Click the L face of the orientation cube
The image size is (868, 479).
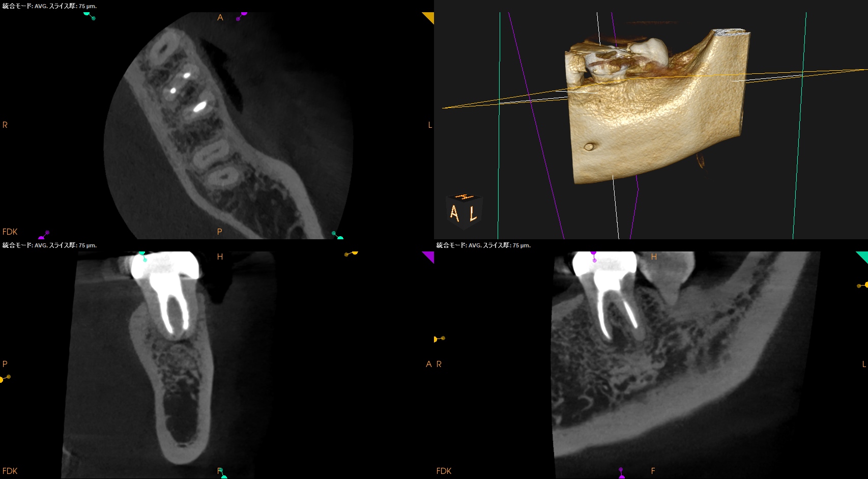click(473, 214)
